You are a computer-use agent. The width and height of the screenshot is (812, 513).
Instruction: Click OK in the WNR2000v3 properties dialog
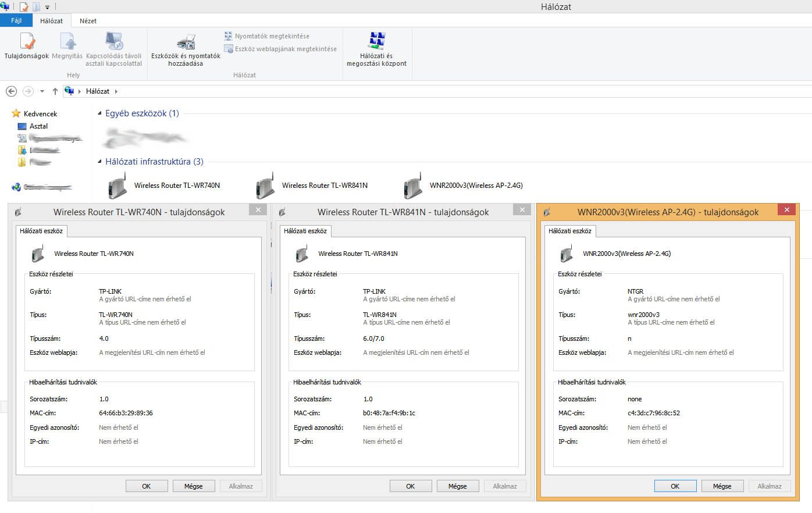[x=675, y=486]
